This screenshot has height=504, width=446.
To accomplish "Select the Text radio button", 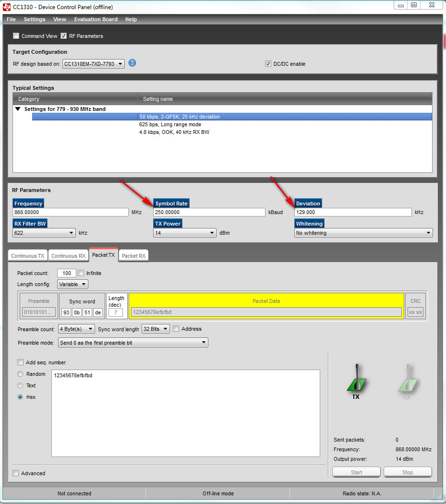I will tap(20, 385).
